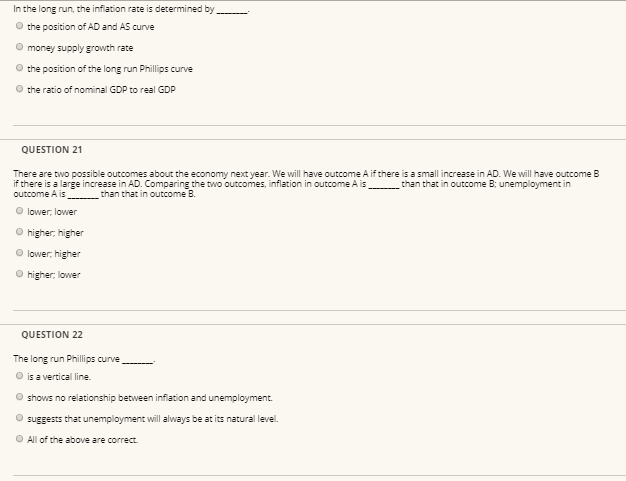Image resolution: width=626 pixels, height=481 pixels.
Task: Choose 'money supply growth rate' option
Action: 19,47
